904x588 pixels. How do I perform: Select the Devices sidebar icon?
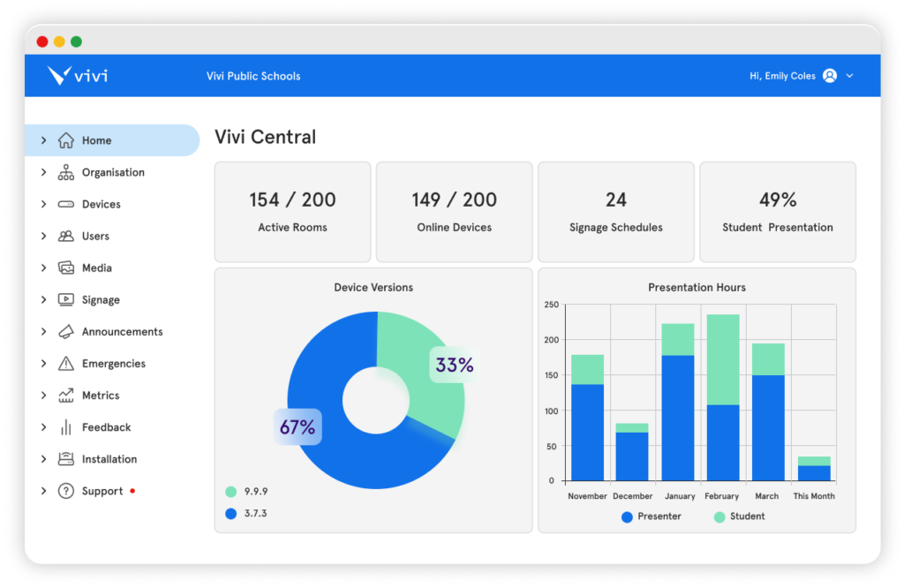66,204
